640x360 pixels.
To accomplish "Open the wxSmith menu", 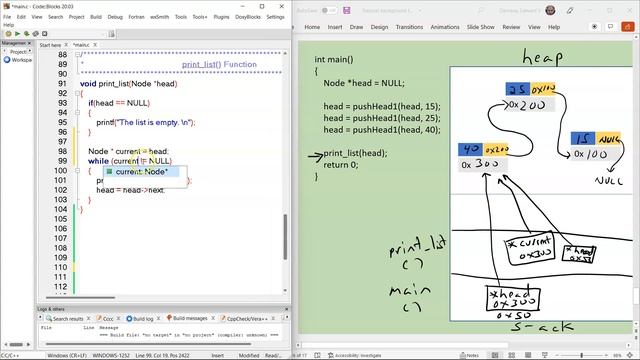I will [x=159, y=17].
